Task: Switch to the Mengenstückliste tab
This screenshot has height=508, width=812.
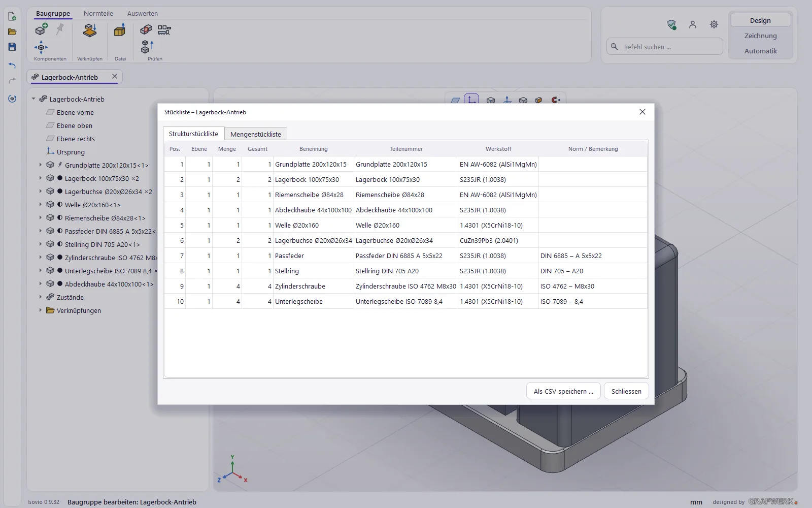Action: [x=256, y=134]
